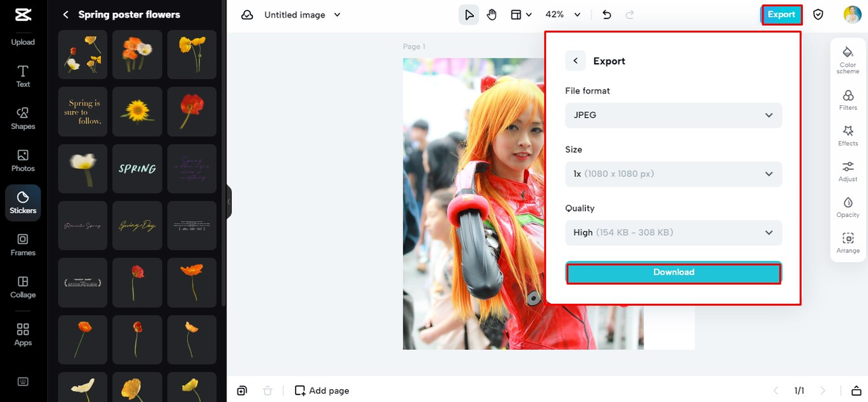Redo the last action
The width and height of the screenshot is (868, 402).
click(x=630, y=14)
